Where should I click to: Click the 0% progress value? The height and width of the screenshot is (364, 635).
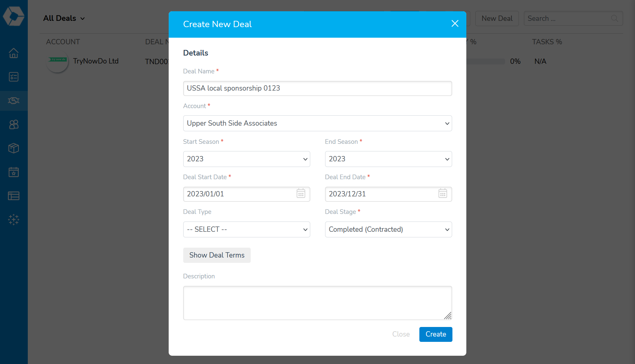(x=515, y=61)
